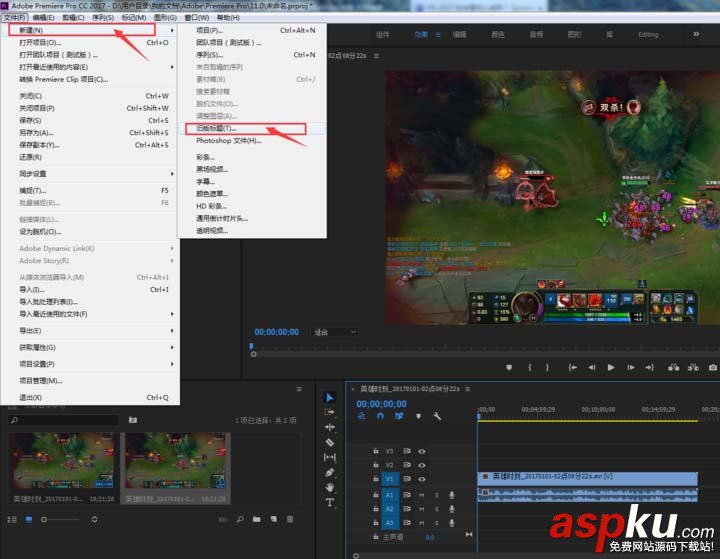
Task: Click the trash Clear icon
Action: [x=290, y=519]
